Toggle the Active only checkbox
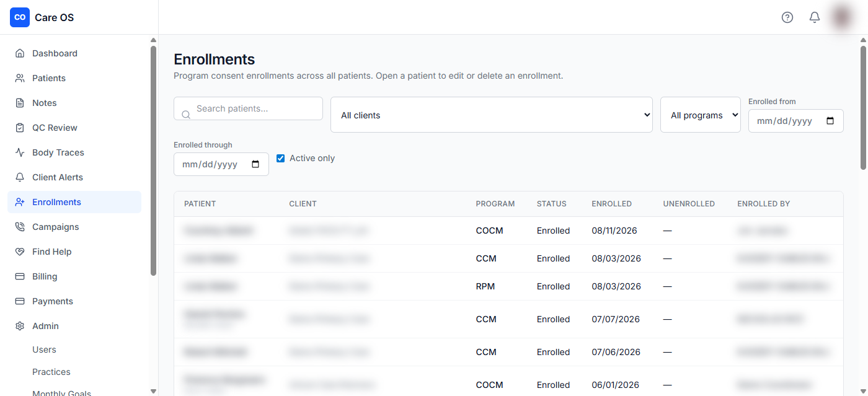The width and height of the screenshot is (868, 396). pos(280,158)
